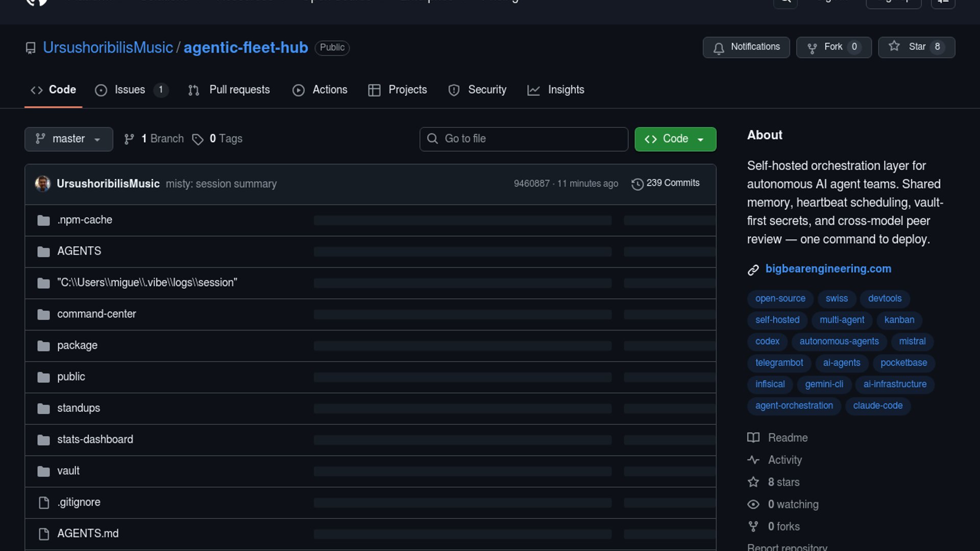This screenshot has height=551, width=980.
Task: Open the AGENTS.md file
Action: tap(87, 533)
